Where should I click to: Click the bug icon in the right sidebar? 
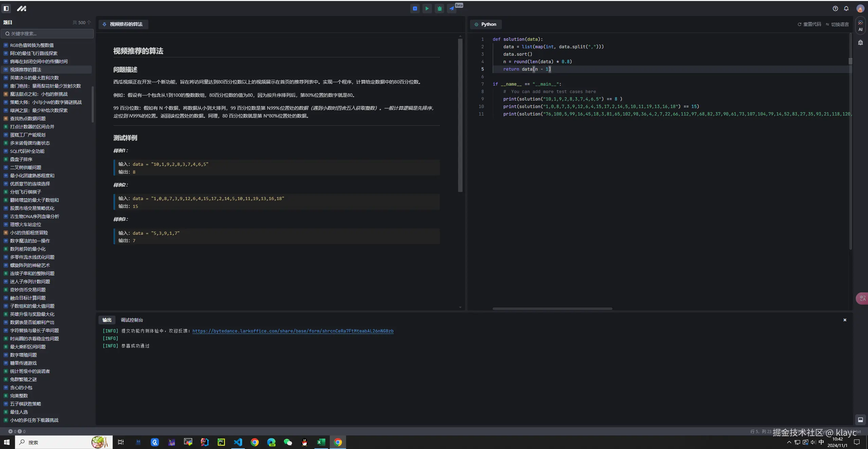coord(860,42)
